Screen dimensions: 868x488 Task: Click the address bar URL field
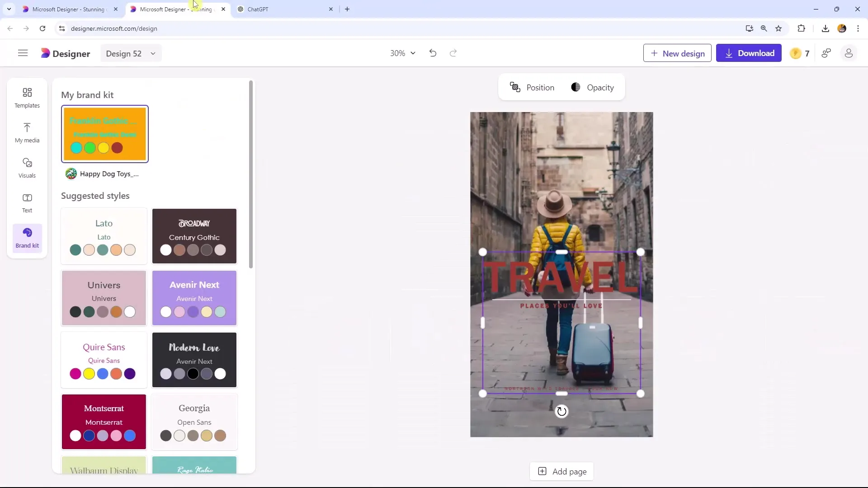click(398, 28)
